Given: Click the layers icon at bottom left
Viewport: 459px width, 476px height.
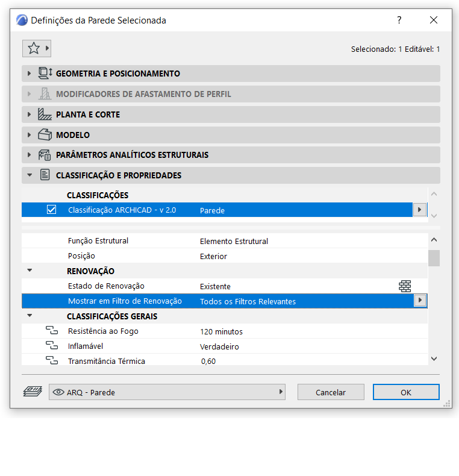Looking at the screenshot, I should pyautogui.click(x=31, y=392).
